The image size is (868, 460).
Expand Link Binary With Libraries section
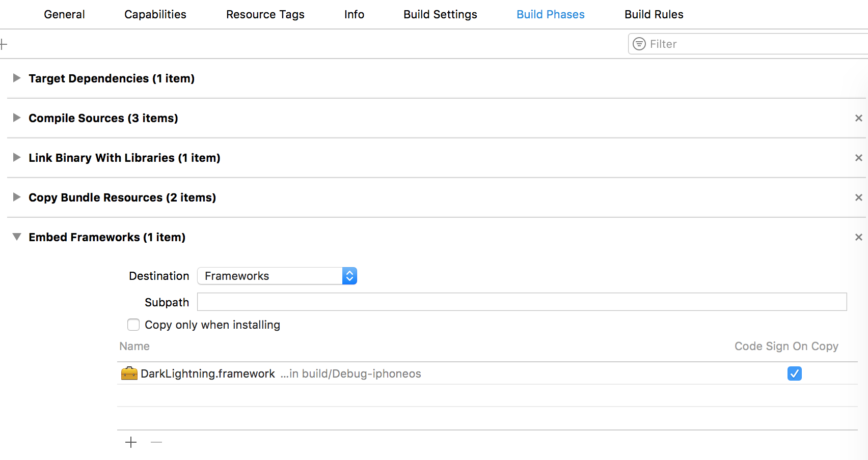point(17,157)
